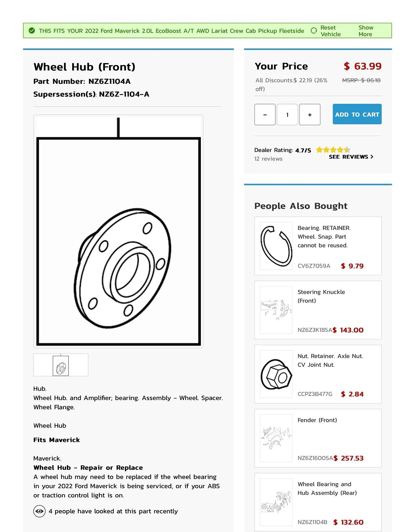
Task: Reset the selected vehicle
Action: (331, 31)
